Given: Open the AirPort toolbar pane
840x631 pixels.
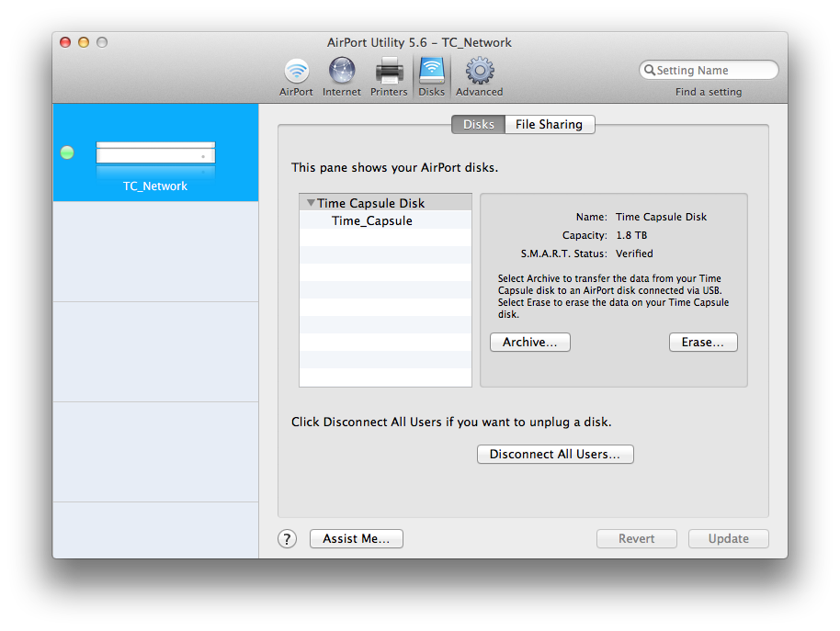Looking at the screenshot, I should coord(296,77).
